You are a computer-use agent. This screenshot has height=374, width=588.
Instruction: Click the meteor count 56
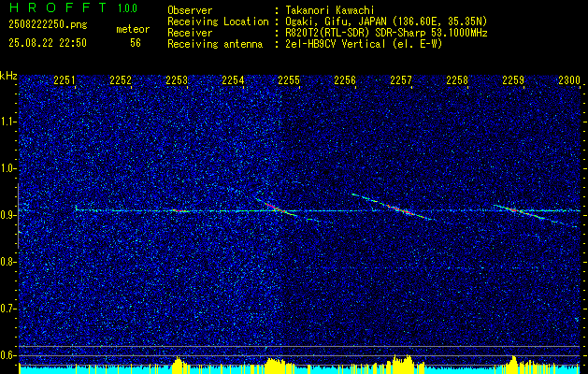point(136,43)
